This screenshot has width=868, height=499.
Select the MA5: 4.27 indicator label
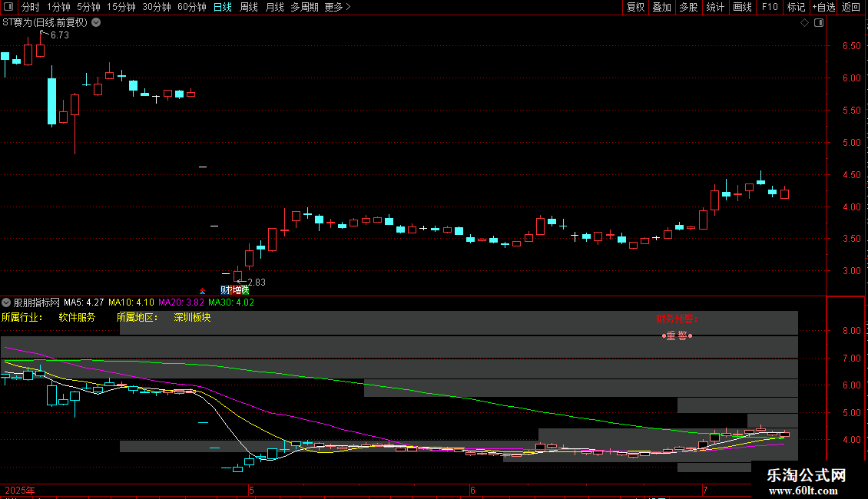(84, 302)
